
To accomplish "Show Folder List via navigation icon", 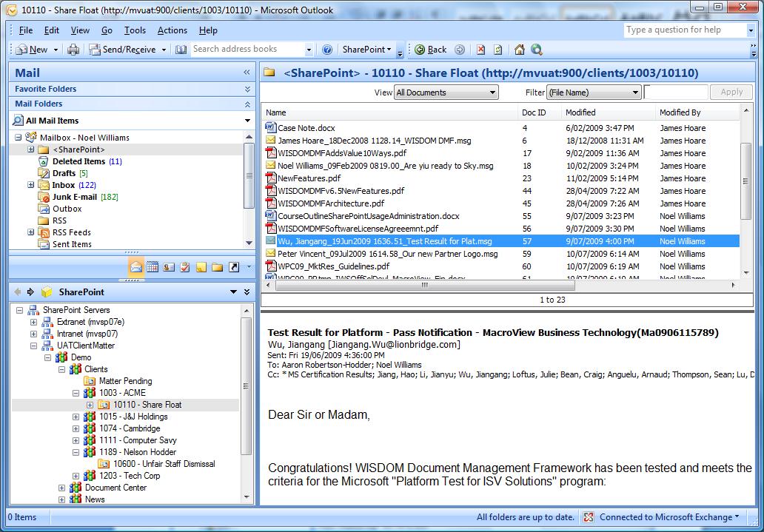I will click(x=218, y=267).
